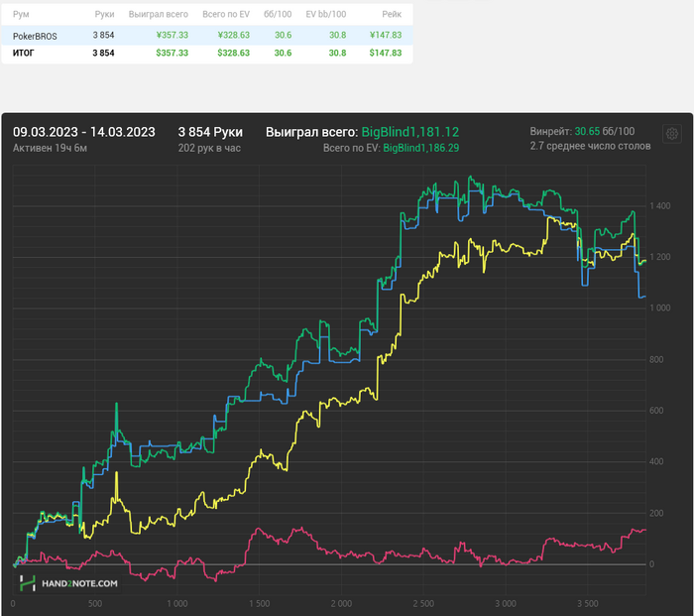Click the Hand2Note logo icon
Image resolution: width=694 pixels, height=616 pixels.
pyautogui.click(x=28, y=583)
